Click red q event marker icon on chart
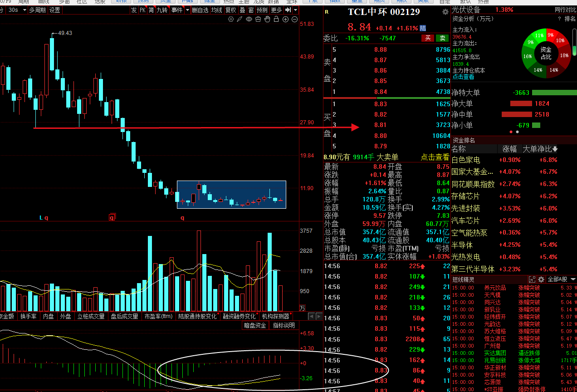Viewport: 577px width, 392px height. pyautogui.click(x=112, y=217)
